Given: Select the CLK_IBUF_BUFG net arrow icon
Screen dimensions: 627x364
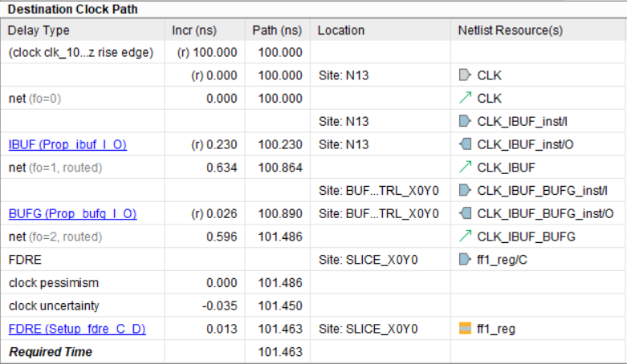Looking at the screenshot, I should point(464,237).
